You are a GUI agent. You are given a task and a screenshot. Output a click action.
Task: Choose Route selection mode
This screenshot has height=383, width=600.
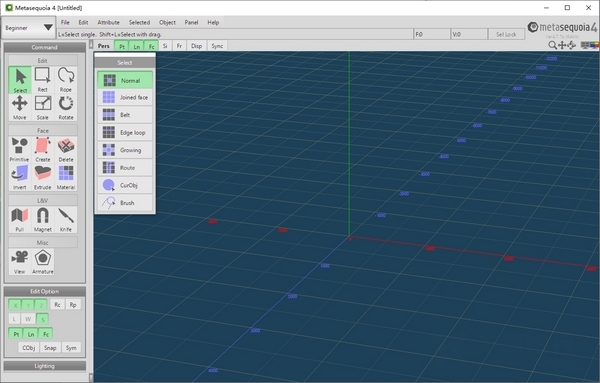pyautogui.click(x=125, y=168)
